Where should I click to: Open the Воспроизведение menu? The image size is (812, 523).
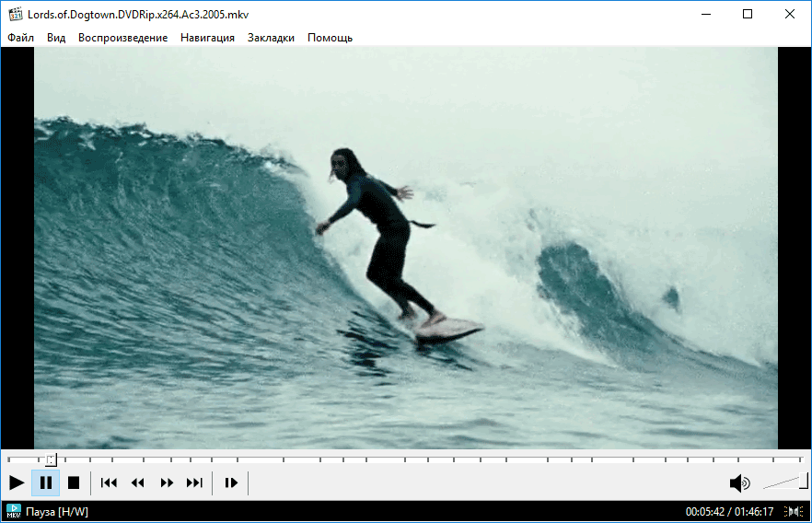[122, 38]
